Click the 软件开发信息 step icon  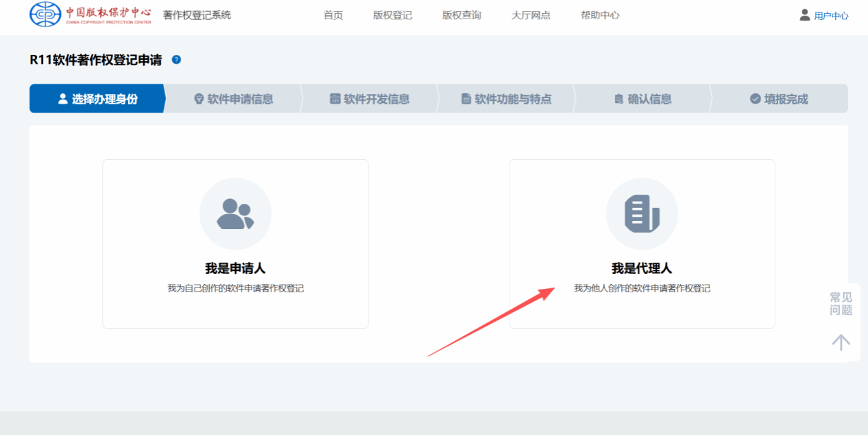(335, 99)
